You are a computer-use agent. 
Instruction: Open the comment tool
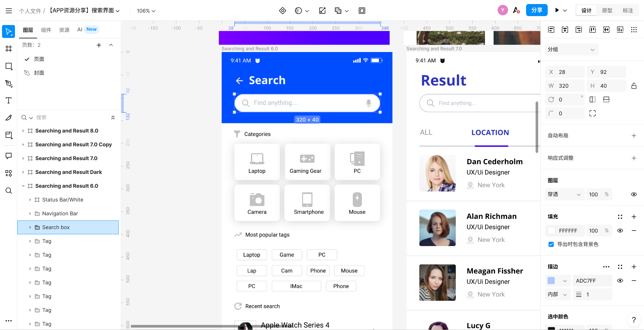point(9,156)
